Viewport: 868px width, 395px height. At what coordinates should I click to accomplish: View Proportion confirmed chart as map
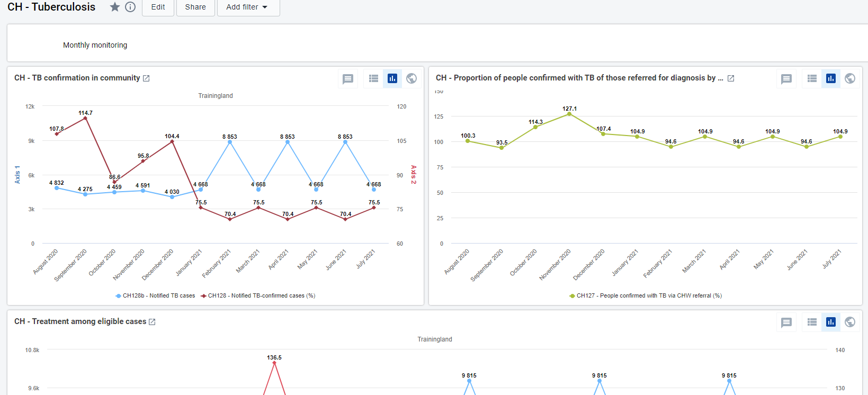[x=850, y=78]
